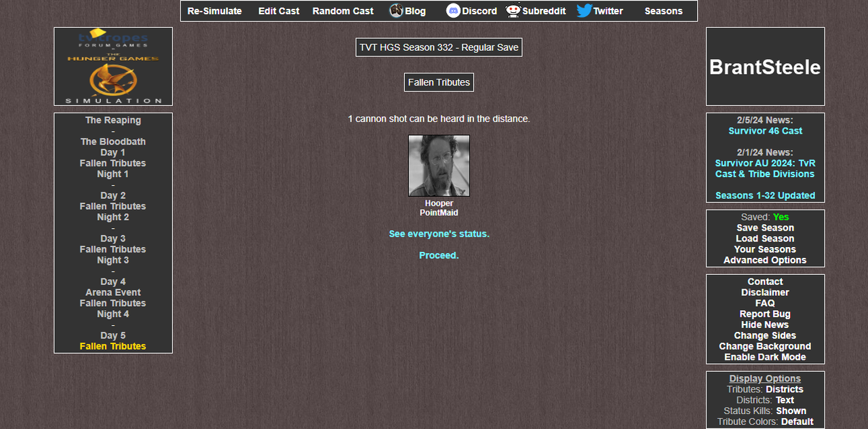Screen dimensions: 868x429
Task: Open Advanced Options
Action: pyautogui.click(x=765, y=260)
